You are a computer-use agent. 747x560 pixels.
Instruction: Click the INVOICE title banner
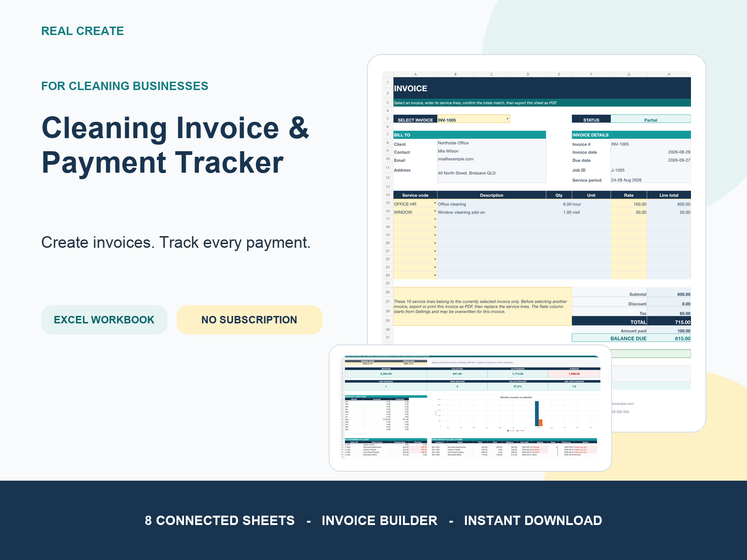[542, 88]
